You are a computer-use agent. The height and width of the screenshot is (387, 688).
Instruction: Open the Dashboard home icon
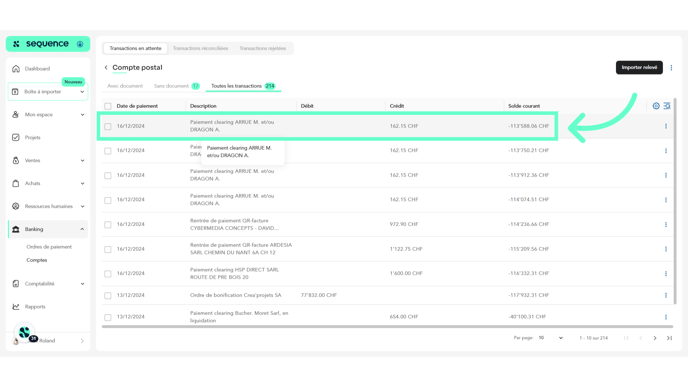point(16,68)
